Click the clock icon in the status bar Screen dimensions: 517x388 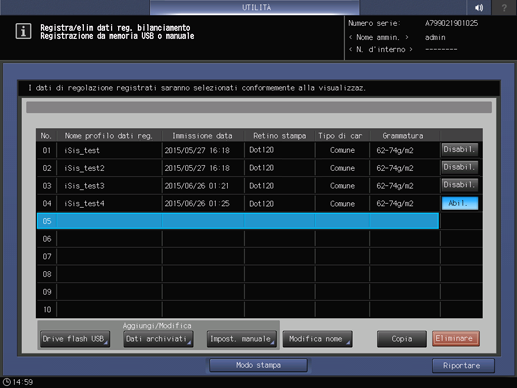pyautogui.click(x=6, y=382)
